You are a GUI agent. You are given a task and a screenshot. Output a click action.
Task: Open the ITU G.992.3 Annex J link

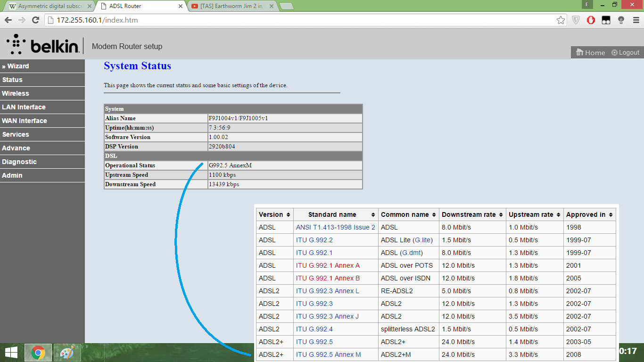[x=328, y=316]
